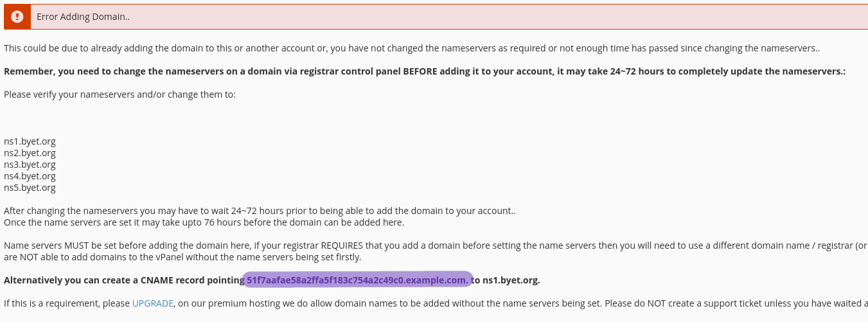Click ns1.byet.org at end of CNAME sentence
This screenshot has height=322, width=868.
[511, 280]
